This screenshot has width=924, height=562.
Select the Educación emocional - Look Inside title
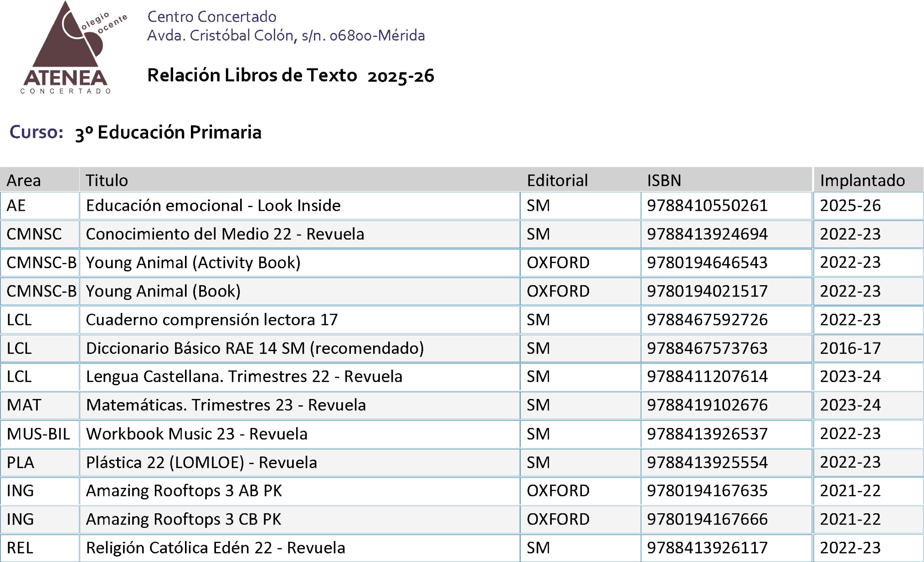pyautogui.click(x=213, y=205)
